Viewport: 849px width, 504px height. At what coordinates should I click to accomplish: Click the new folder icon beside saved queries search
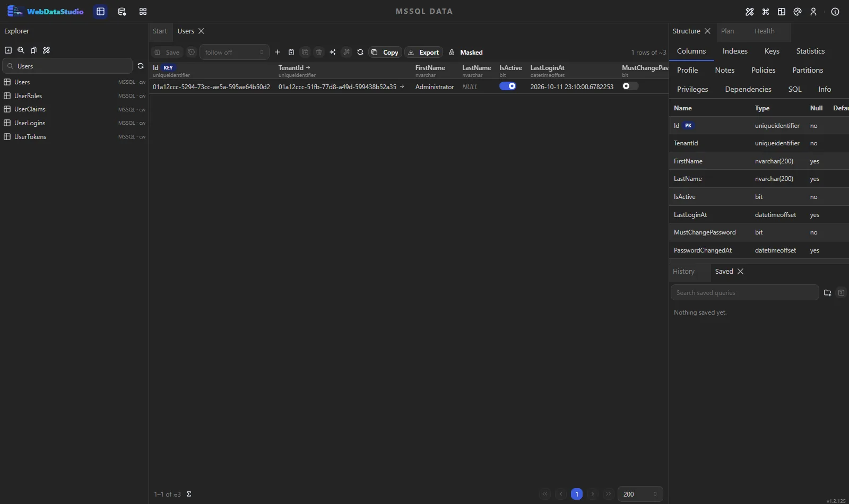(x=827, y=293)
